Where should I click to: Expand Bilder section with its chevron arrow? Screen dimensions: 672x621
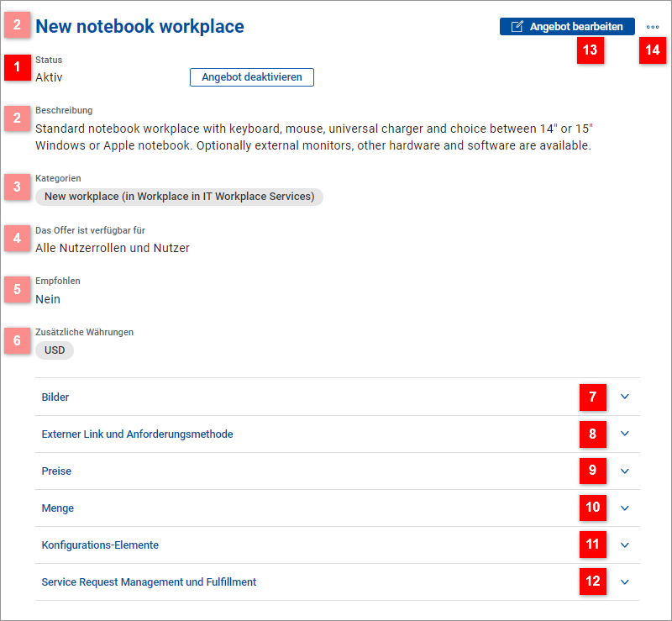click(x=624, y=397)
